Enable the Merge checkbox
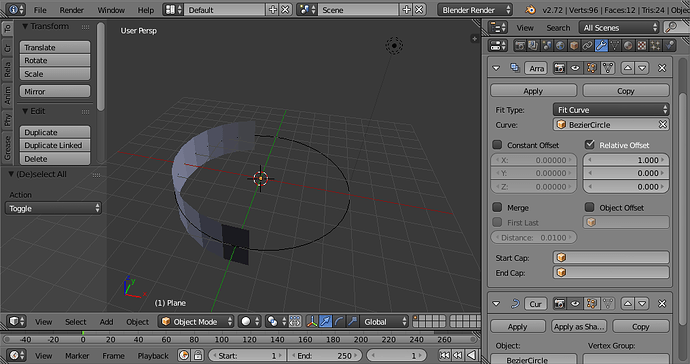 (x=497, y=207)
